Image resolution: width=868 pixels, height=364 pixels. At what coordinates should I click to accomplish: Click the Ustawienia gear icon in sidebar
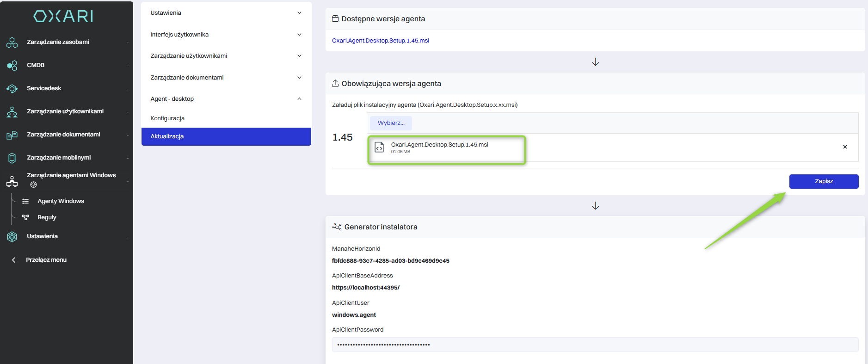point(12,237)
